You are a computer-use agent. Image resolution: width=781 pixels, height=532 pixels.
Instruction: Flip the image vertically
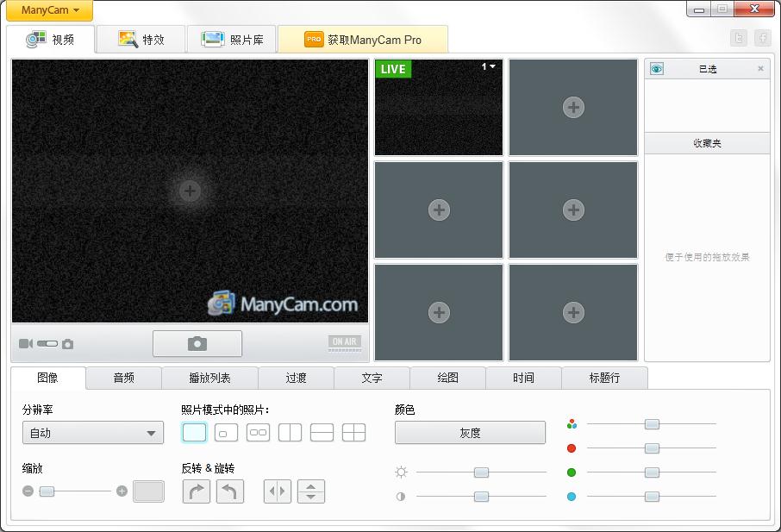(310, 491)
